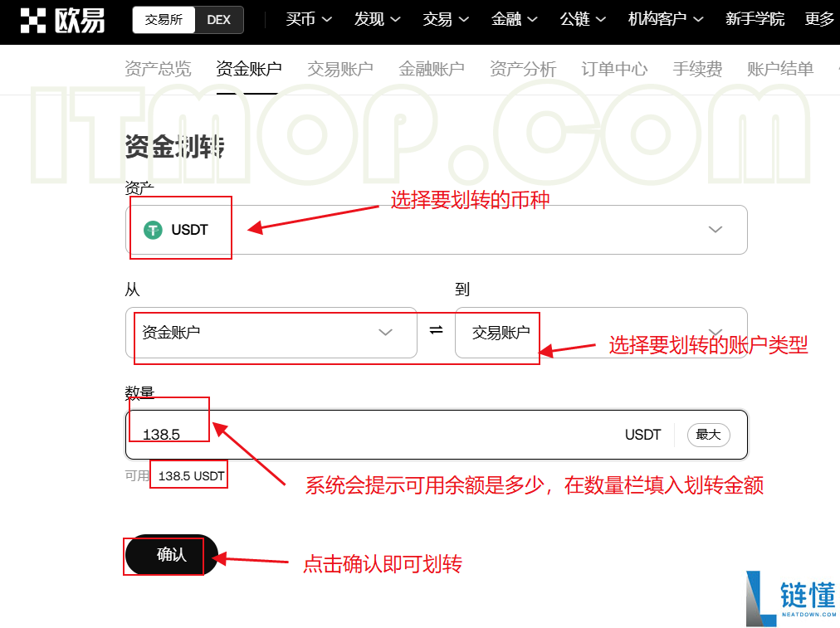840x628 pixels.
Task: Open the 发现 dropdown menu
Action: (x=377, y=20)
